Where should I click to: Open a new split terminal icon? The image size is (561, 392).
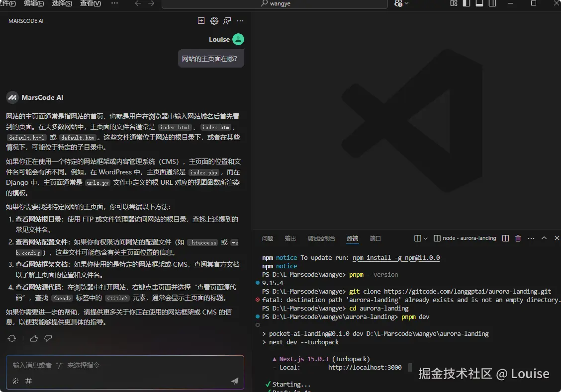pos(505,238)
